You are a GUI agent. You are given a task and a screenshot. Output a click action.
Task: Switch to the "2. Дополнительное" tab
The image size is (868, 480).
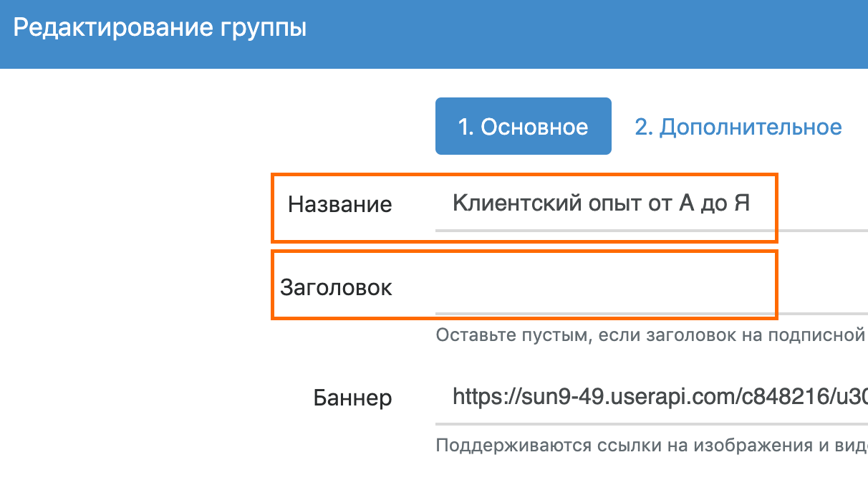pyautogui.click(x=738, y=127)
